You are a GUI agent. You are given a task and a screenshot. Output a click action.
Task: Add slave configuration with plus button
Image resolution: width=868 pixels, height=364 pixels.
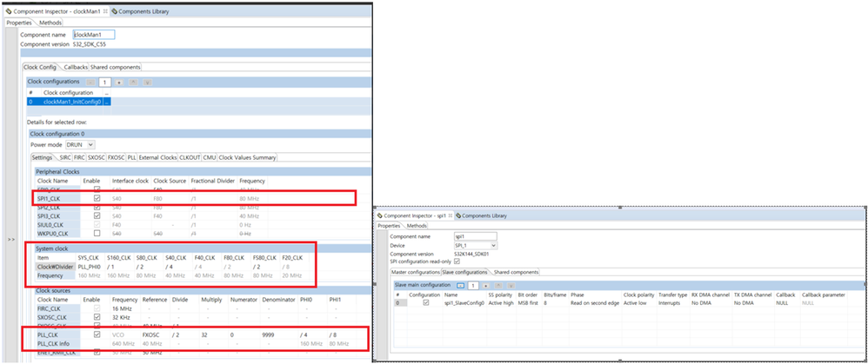point(485,286)
